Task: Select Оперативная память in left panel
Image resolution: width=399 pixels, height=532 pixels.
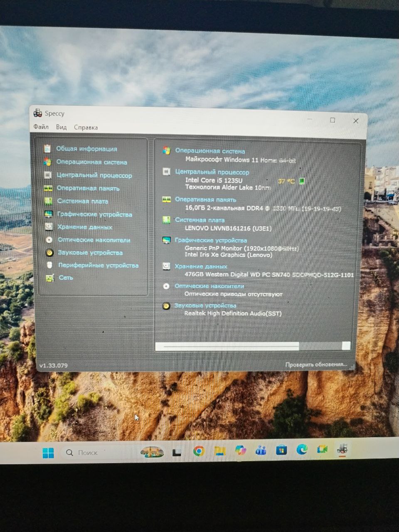Action: (88, 188)
